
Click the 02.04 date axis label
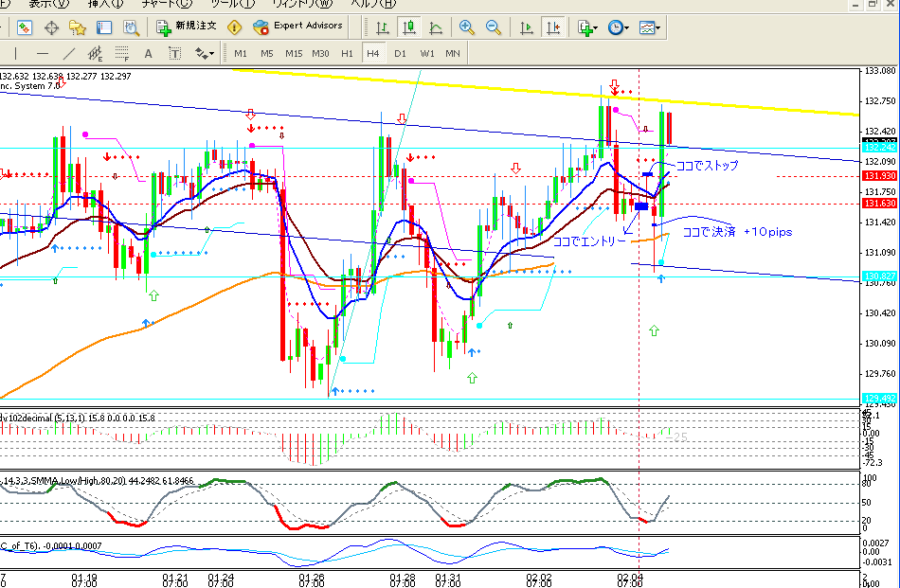[630, 576]
